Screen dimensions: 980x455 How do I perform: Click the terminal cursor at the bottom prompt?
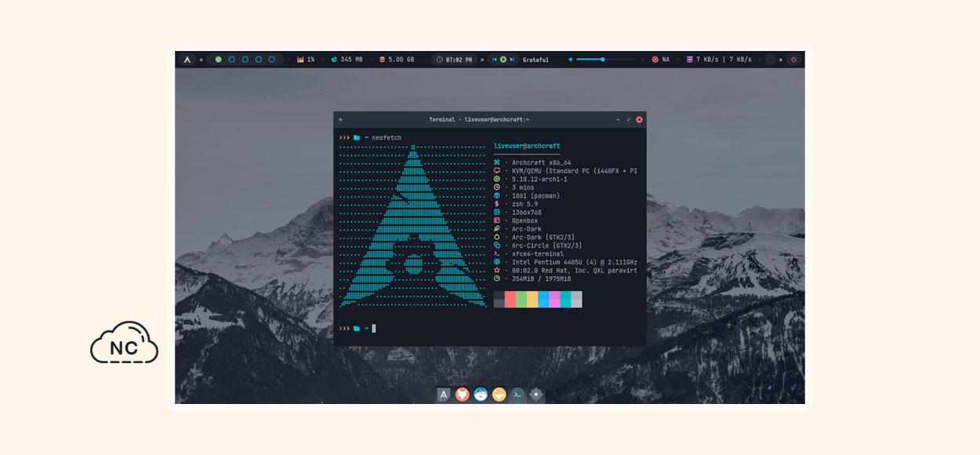[374, 328]
